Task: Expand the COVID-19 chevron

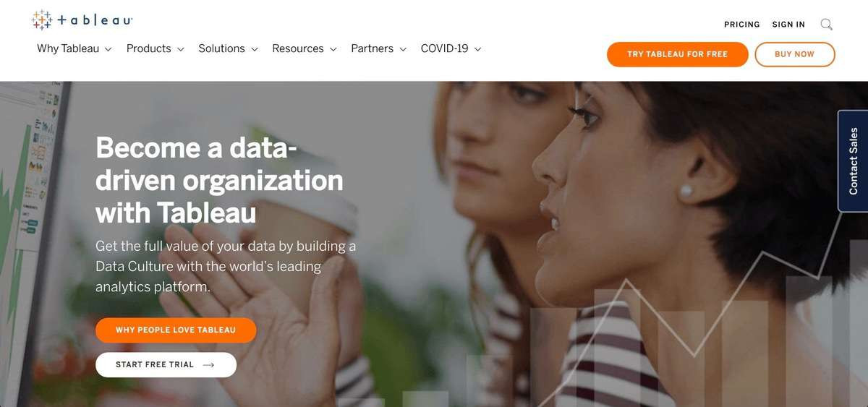Action: click(x=477, y=49)
